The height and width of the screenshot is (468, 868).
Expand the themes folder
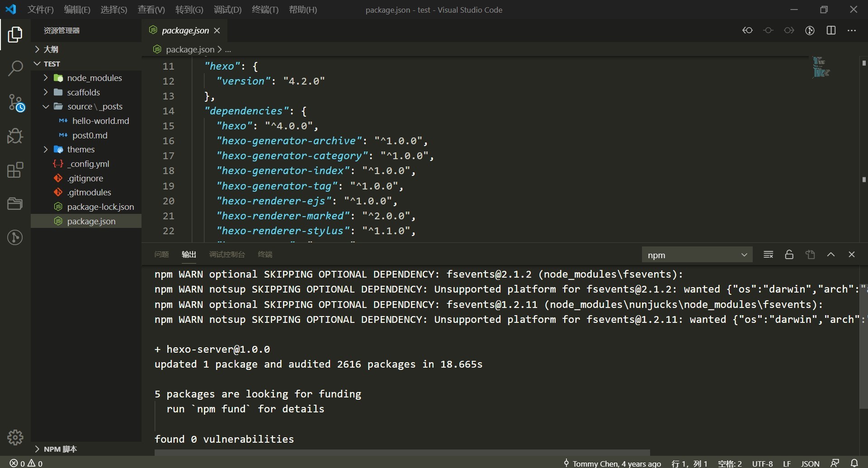point(86,149)
